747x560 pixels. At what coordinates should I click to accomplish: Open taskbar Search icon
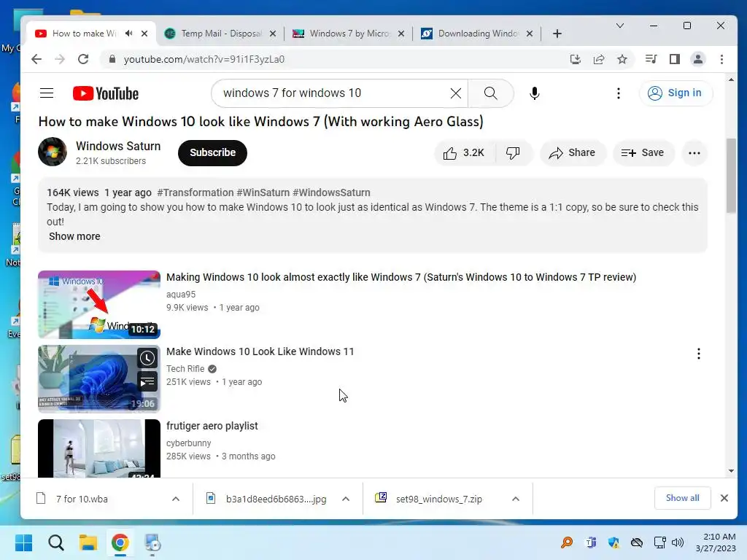tap(56, 542)
